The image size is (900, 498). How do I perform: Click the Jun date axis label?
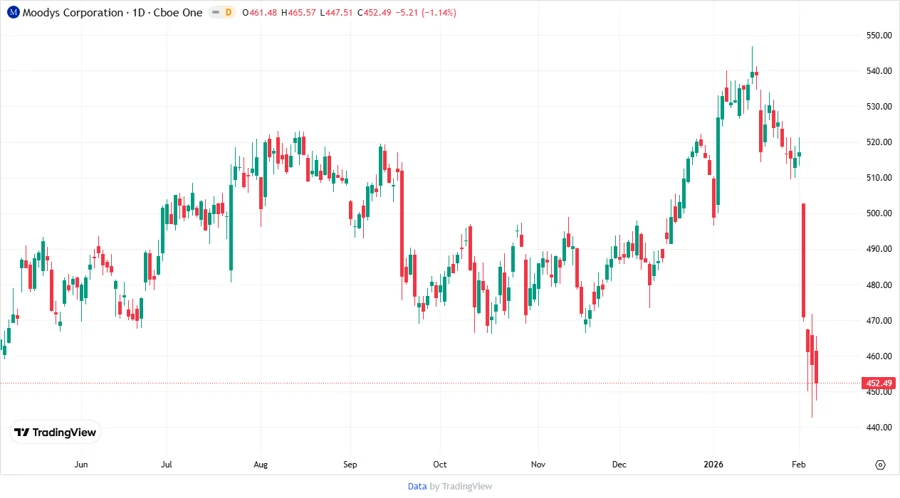(x=81, y=464)
